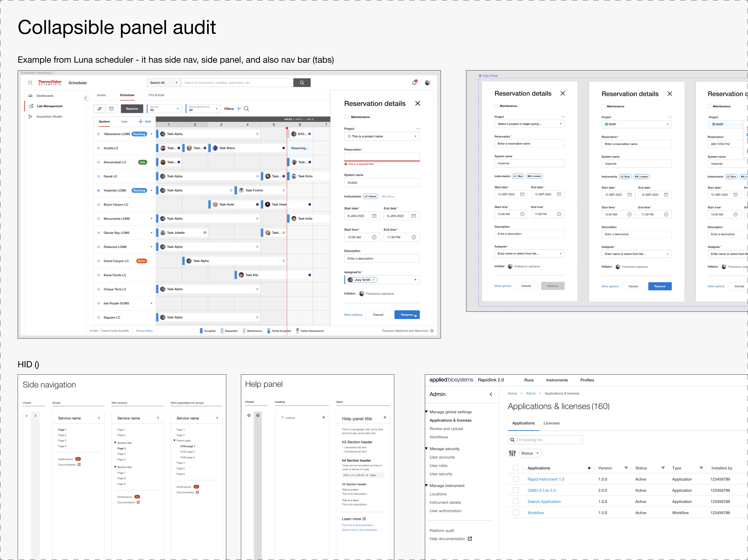
Task: Check the GMID-X Lite 2.0 row checkbox
Action: 516,490
